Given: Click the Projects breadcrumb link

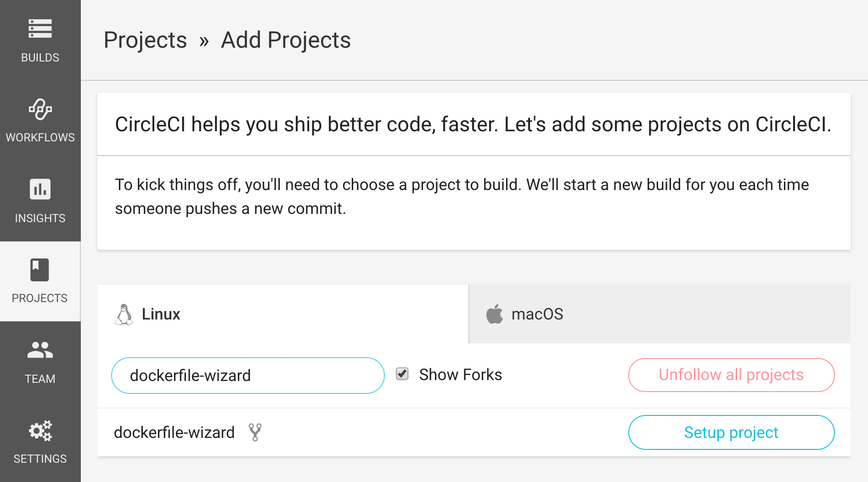Looking at the screenshot, I should point(145,40).
